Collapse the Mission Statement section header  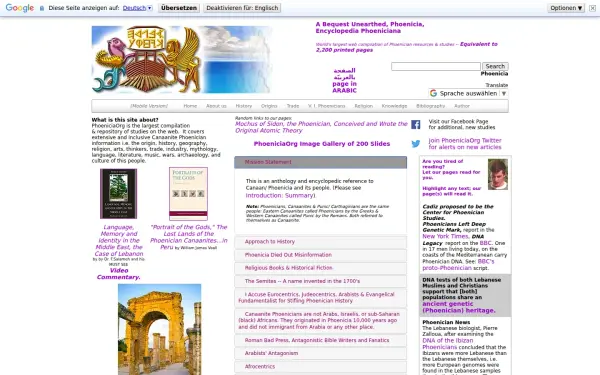click(x=321, y=162)
